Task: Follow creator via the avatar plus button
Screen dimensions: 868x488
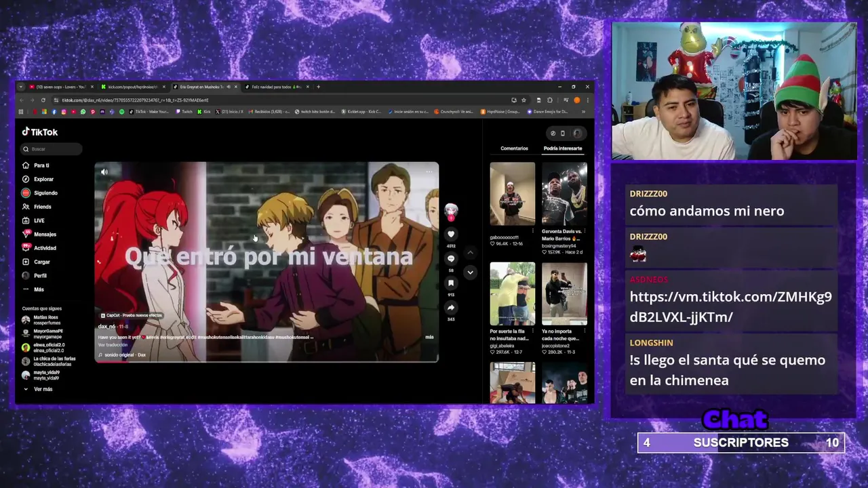Action: 451,218
